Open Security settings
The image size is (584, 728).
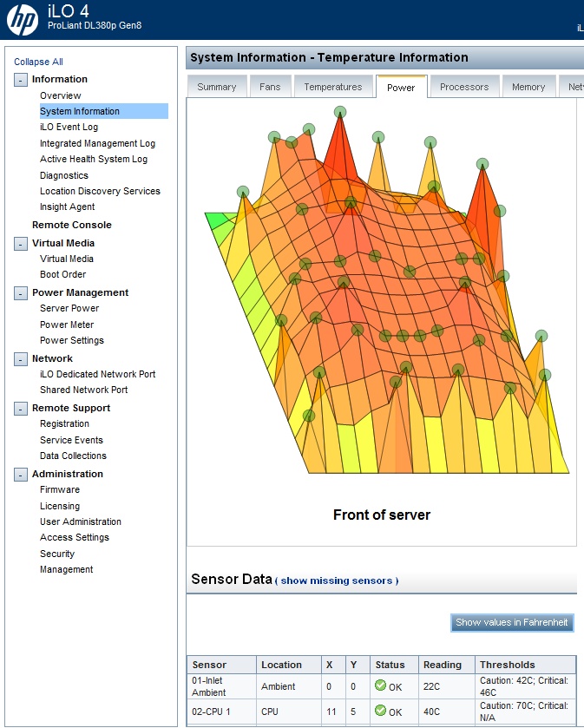[57, 554]
